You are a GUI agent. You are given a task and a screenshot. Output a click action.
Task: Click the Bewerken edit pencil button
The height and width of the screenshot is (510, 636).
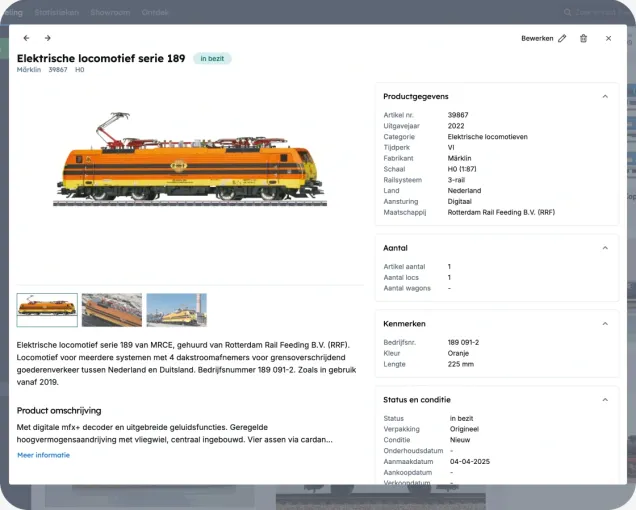544,39
